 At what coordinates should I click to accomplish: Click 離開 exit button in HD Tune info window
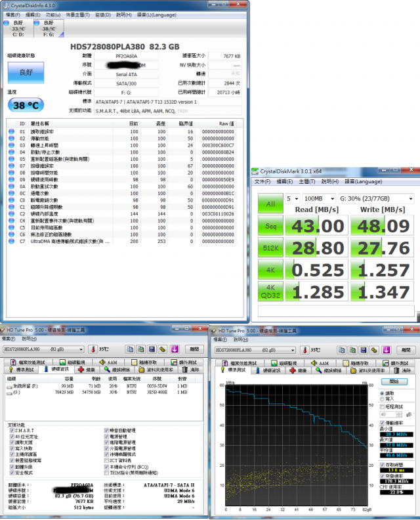194,349
